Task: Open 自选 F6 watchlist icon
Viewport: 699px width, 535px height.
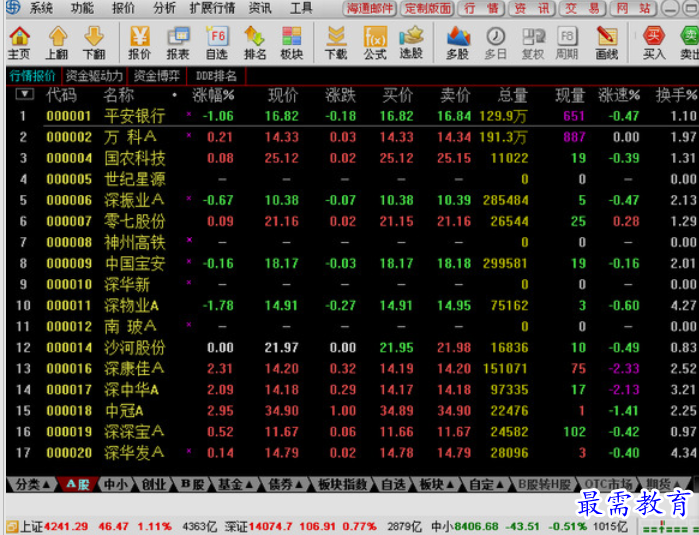Action: coord(217,43)
